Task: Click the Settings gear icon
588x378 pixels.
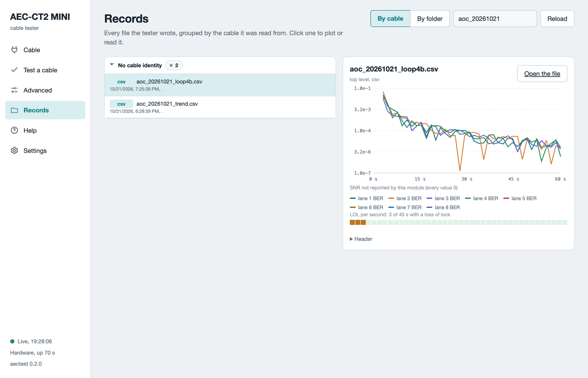Action: tap(14, 150)
